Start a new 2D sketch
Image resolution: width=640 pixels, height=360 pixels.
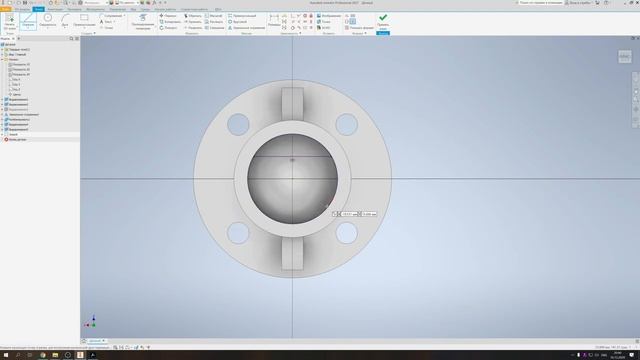coord(9,22)
